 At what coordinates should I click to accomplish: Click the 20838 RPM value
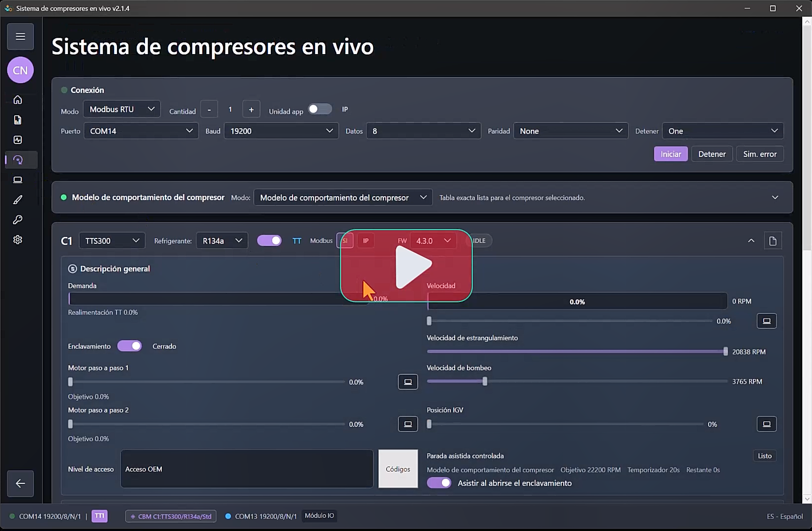(749, 352)
